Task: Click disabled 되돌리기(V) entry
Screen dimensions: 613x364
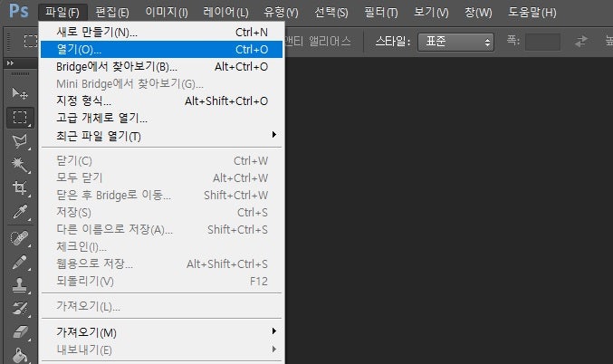Action: [161, 281]
